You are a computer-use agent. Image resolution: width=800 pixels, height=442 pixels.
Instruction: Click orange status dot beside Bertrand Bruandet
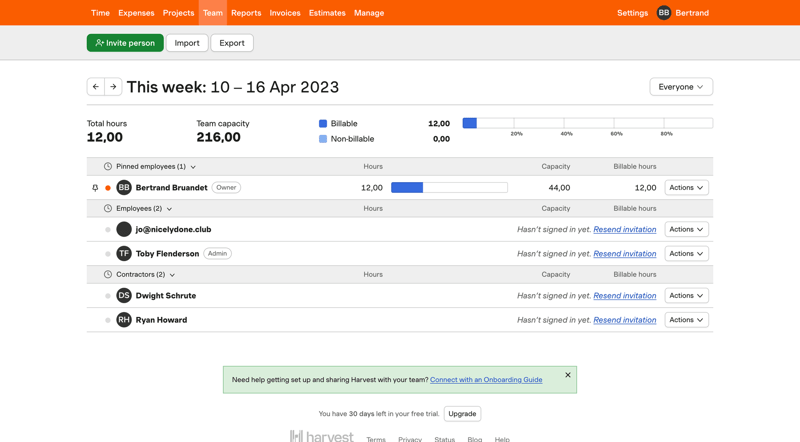108,188
